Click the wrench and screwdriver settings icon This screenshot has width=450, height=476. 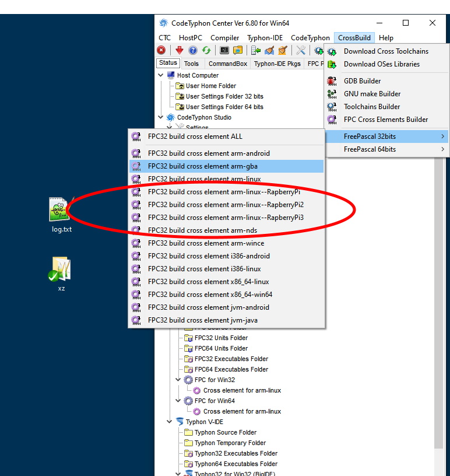coord(300,50)
